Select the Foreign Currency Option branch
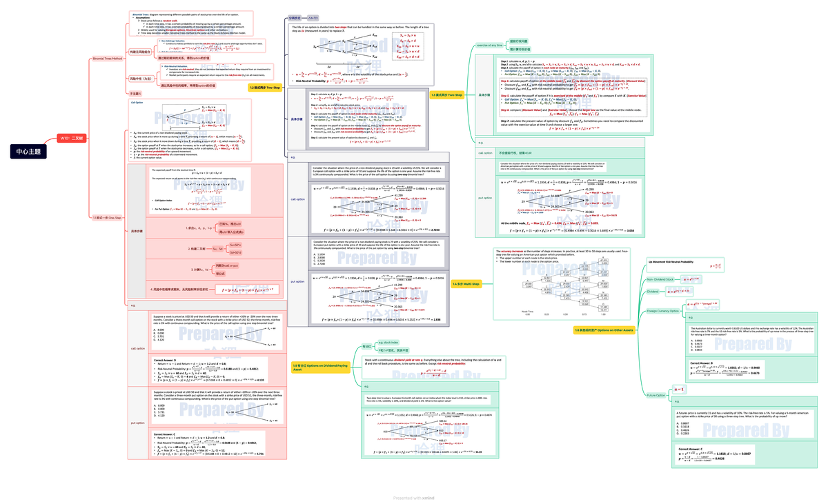The image size is (828, 504). point(663,312)
